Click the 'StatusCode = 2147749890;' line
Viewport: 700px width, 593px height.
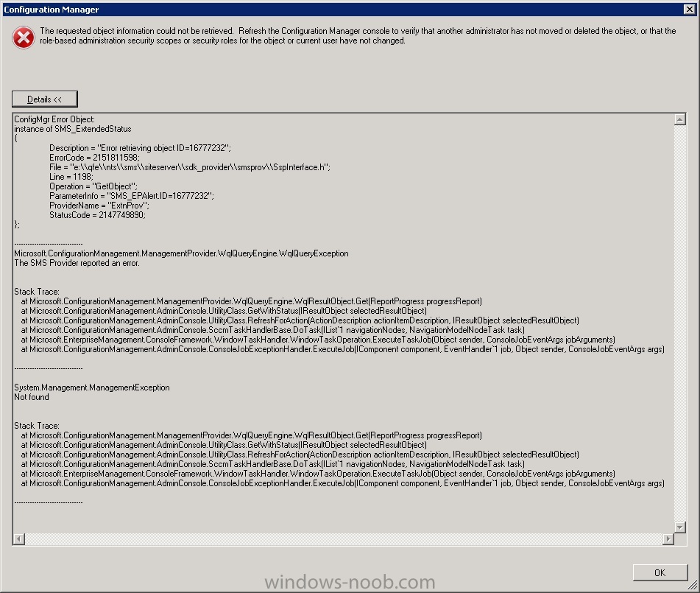pos(97,215)
